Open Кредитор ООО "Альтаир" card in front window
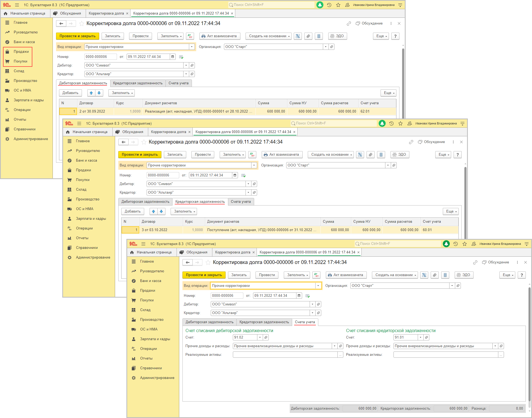This screenshot has height=418, width=532. coord(318,313)
